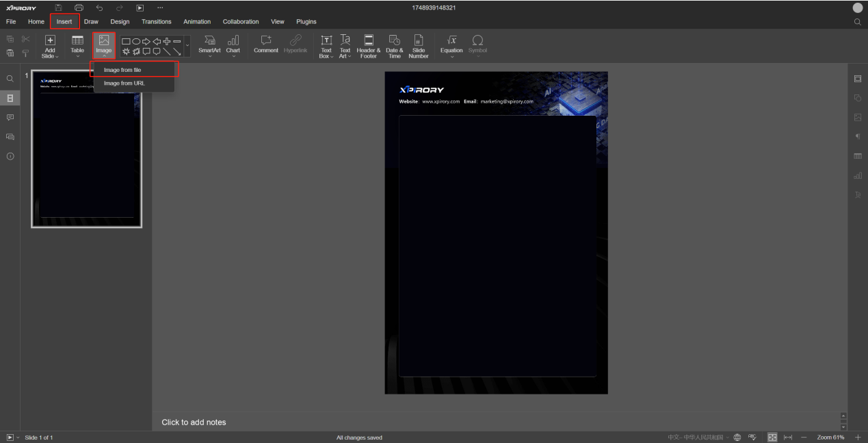Select Image from URL menu entry
This screenshot has width=868, height=443.
(x=124, y=84)
